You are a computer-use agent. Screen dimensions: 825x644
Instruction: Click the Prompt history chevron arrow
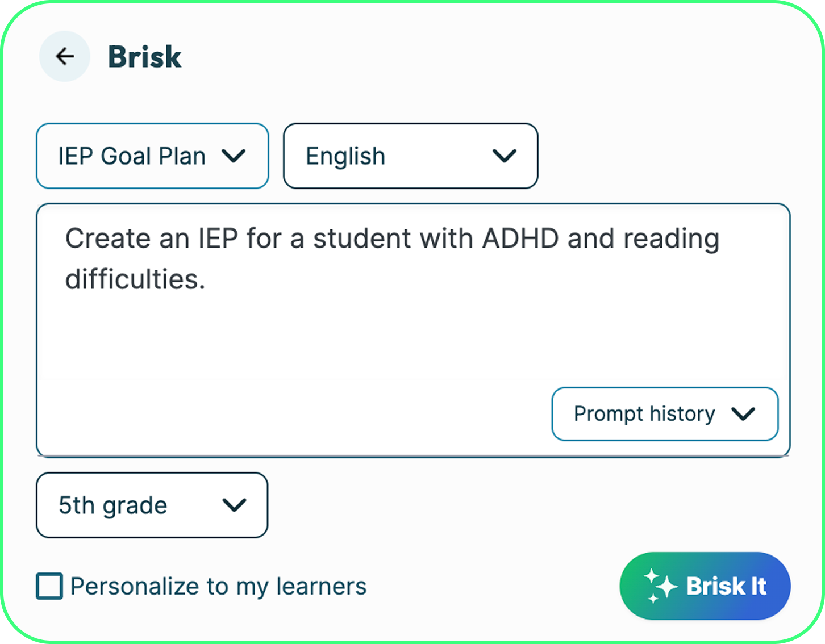pos(743,414)
